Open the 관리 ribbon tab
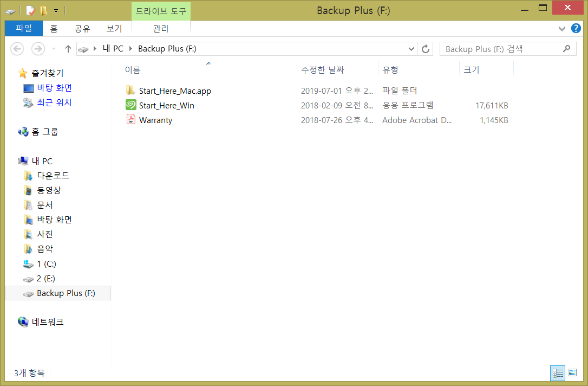 160,29
